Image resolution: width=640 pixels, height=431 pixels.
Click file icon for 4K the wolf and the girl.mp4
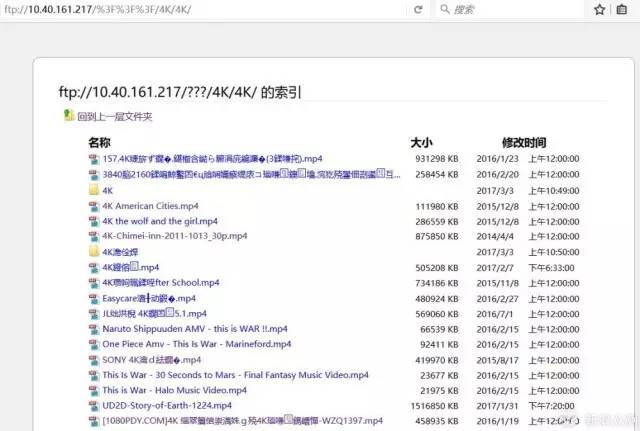[x=94, y=221]
